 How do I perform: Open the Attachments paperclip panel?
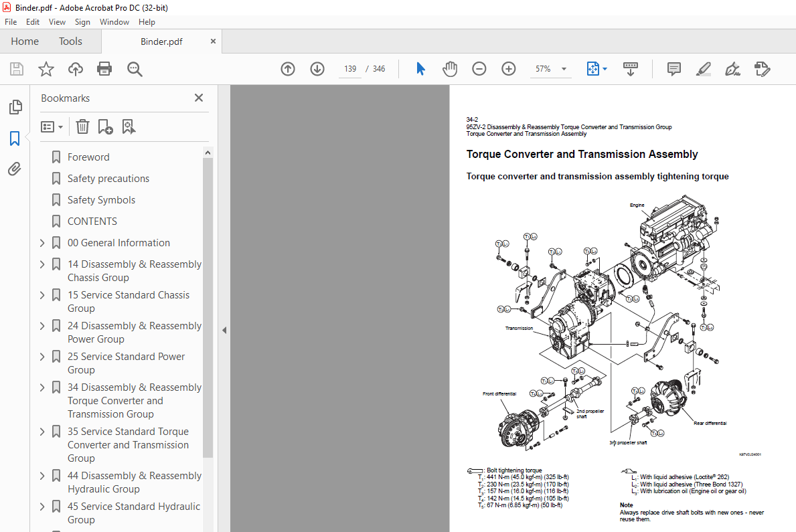15,169
